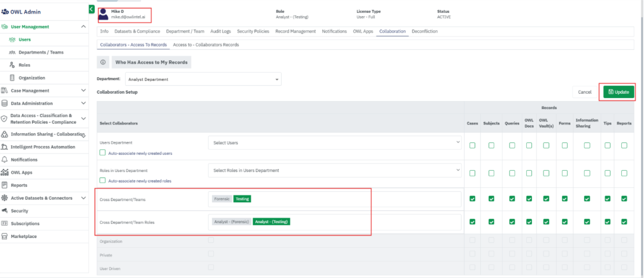Enable Auto-associate newly created roles checkbox
This screenshot has height=278, width=644.
tap(103, 181)
